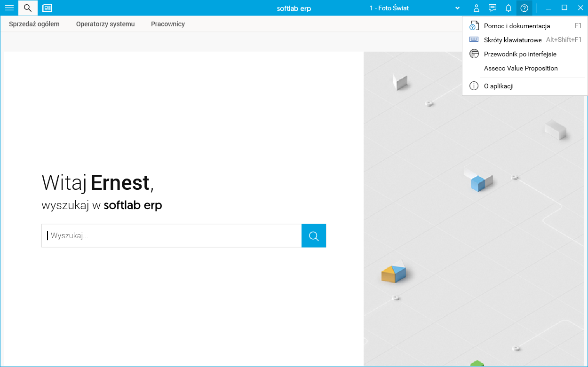Select Pomoc i dokumentacja menu entry

point(525,26)
